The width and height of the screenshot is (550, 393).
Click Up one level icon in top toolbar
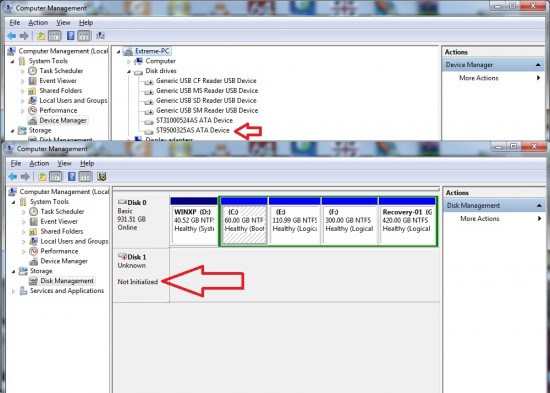(x=41, y=36)
